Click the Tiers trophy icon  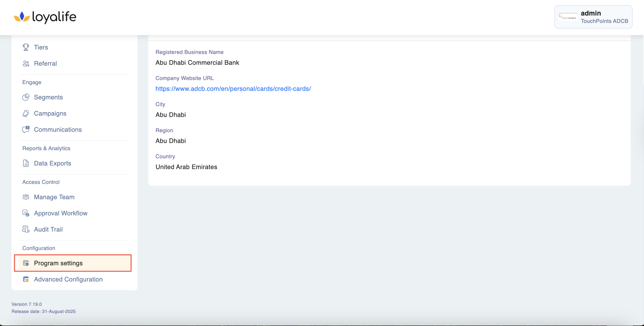(26, 47)
